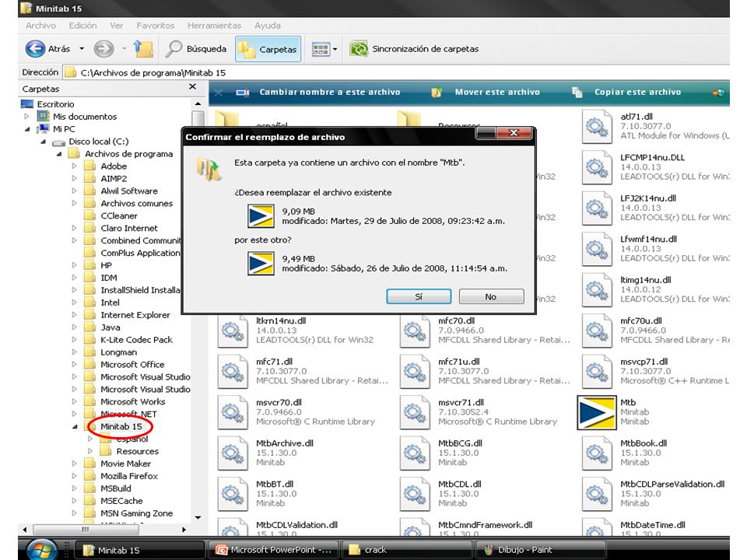Open the Ayuda menu
The image size is (747, 560).
tap(267, 26)
